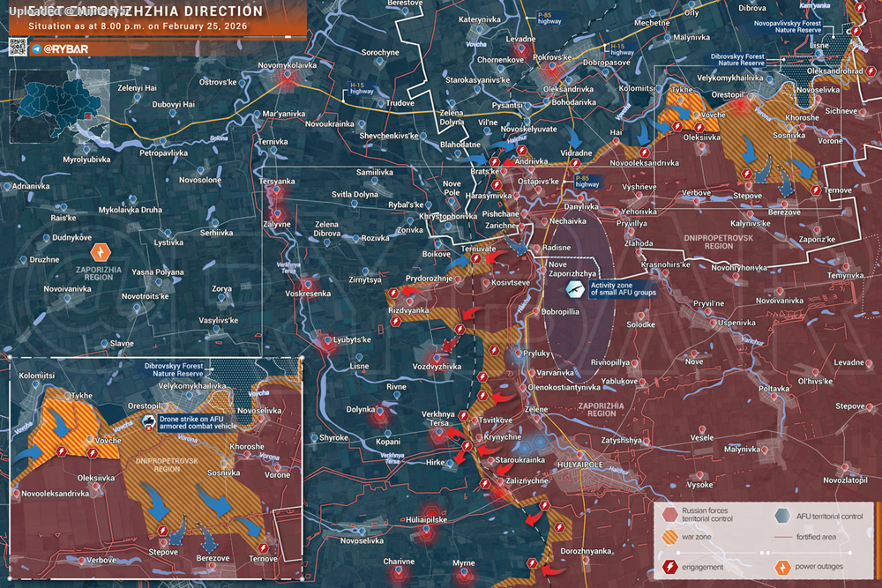882x588 pixels.
Task: Click the Lyubyts'ke town label
Action: point(352,339)
